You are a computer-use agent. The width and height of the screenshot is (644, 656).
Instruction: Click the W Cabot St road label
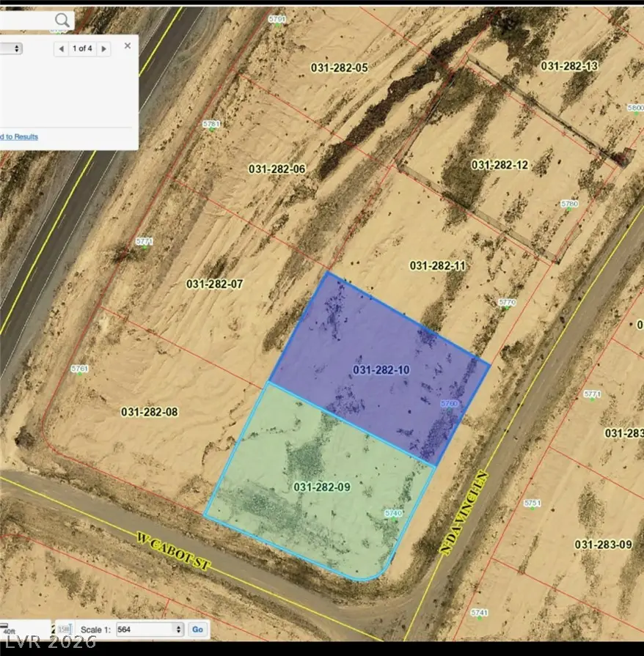click(172, 551)
